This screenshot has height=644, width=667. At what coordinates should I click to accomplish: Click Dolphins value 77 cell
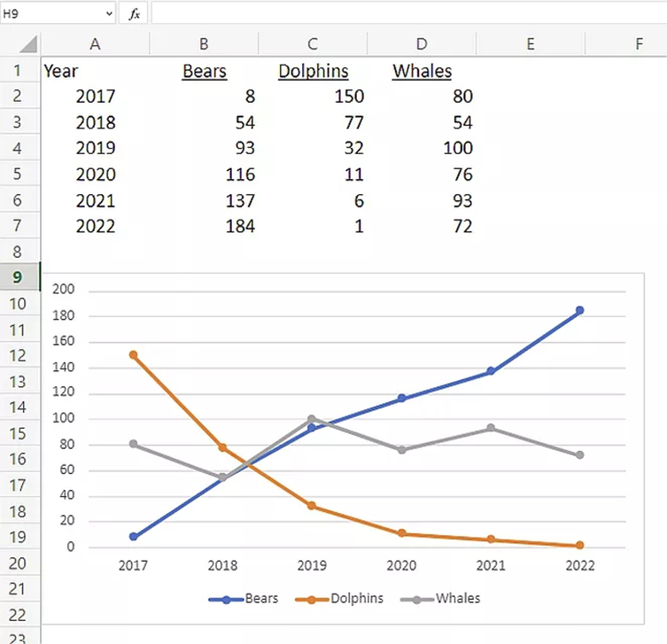(313, 122)
